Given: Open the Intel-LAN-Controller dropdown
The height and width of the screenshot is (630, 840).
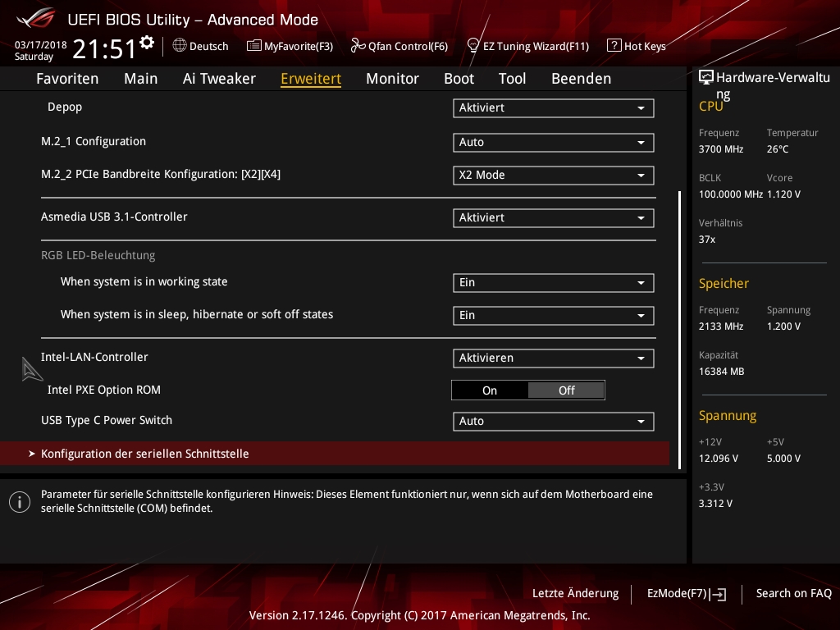Looking at the screenshot, I should tap(554, 358).
